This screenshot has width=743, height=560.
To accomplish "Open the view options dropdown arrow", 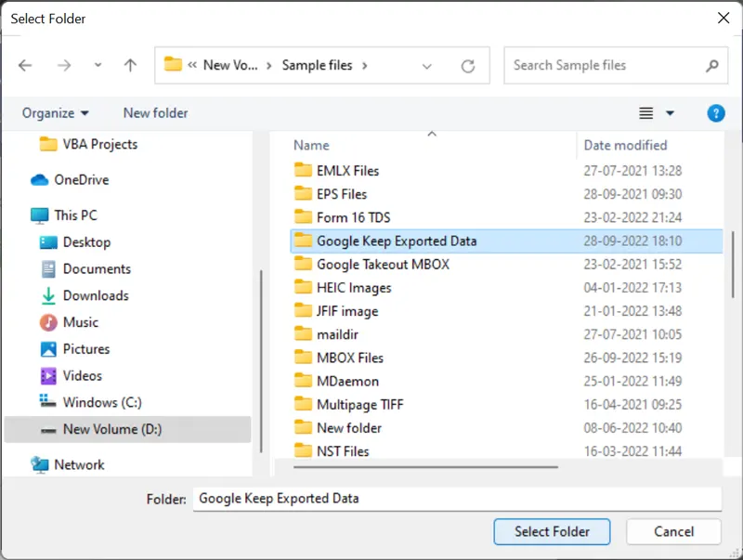I will click(671, 113).
